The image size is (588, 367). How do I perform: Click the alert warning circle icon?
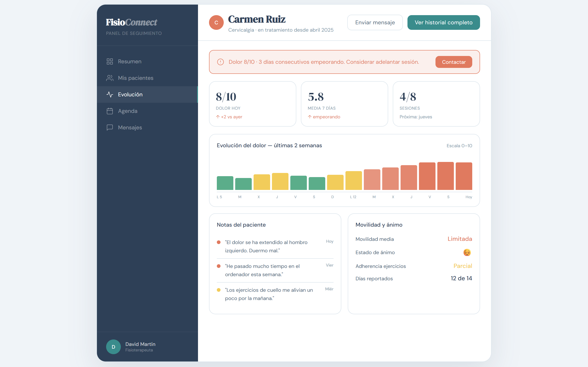point(220,62)
